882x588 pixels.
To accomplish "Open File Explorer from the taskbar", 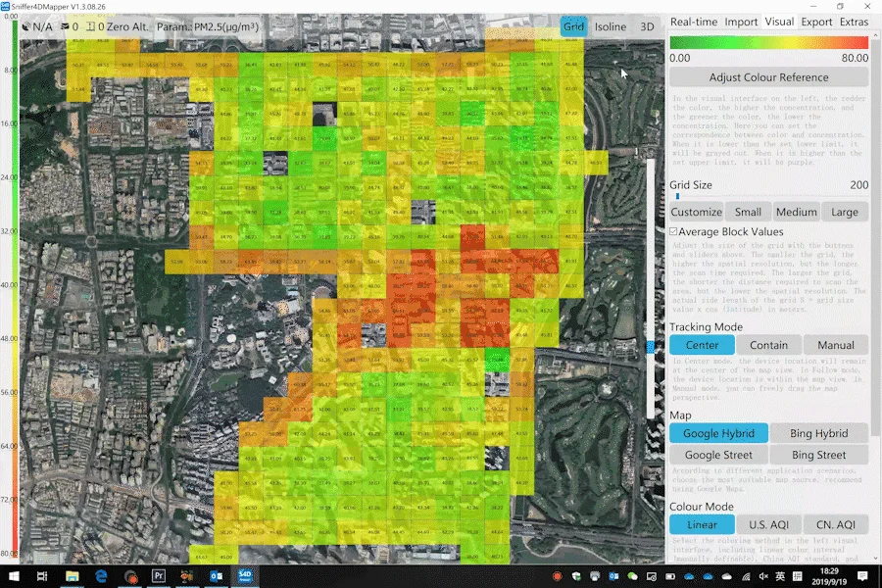I will (72, 576).
